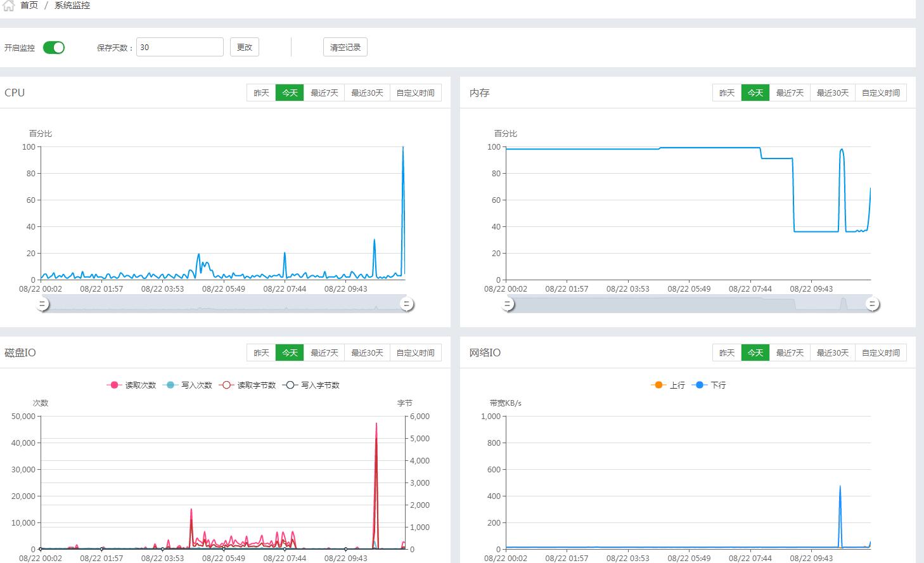Click 字节 axis label in 磁盘IO chart
924x563 pixels.
coord(405,403)
